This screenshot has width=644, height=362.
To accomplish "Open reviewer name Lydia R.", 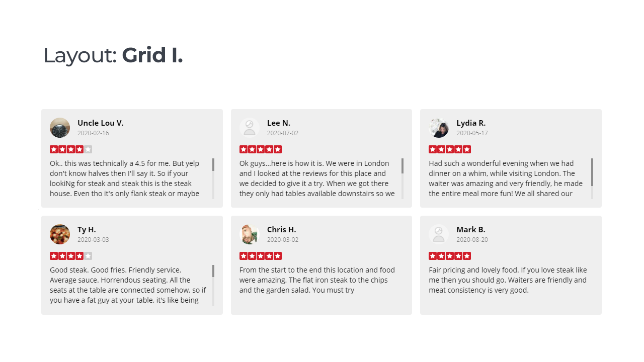I will pos(471,123).
